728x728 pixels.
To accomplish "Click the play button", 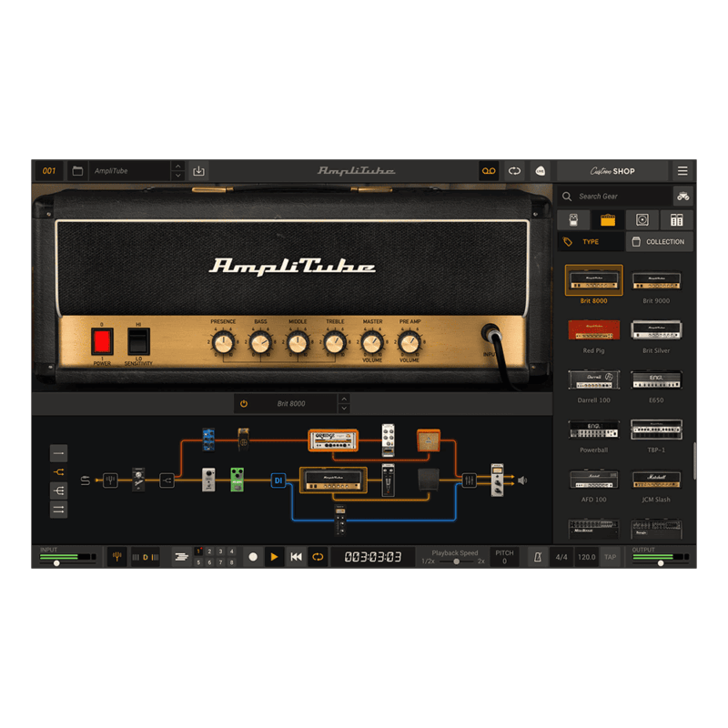I will pyautogui.click(x=275, y=557).
